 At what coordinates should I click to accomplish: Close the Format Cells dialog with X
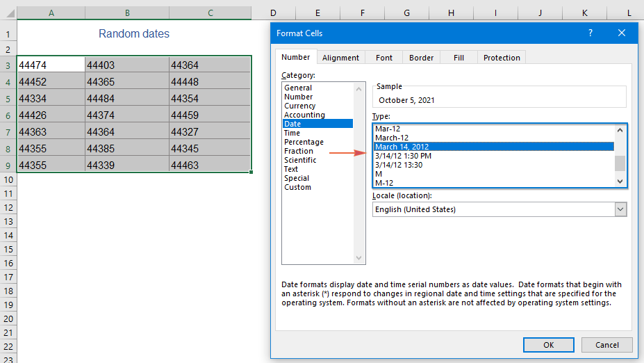621,33
